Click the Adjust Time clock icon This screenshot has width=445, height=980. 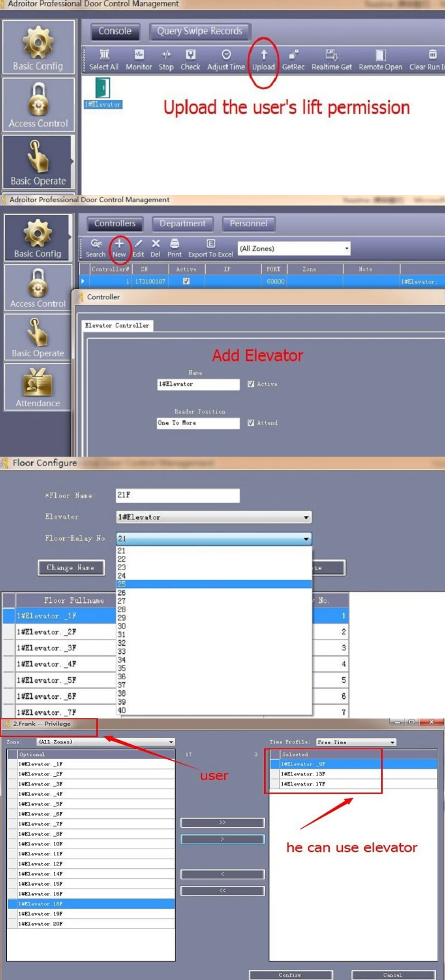[226, 55]
